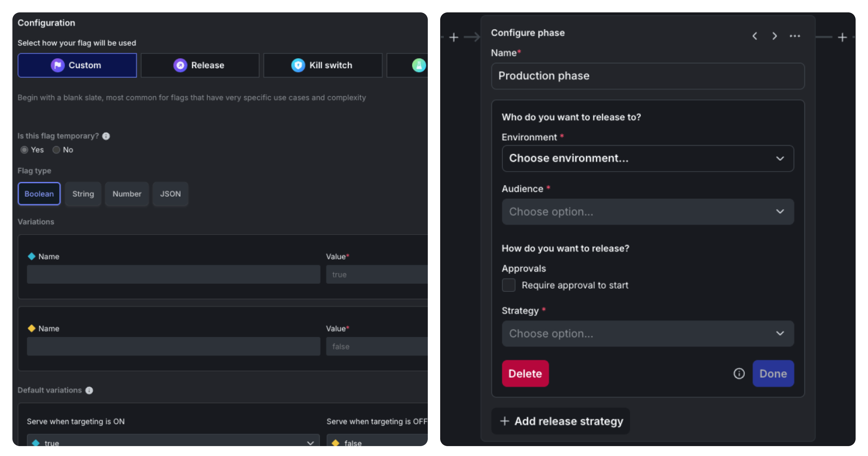868x456 pixels.
Task: Pick Number flag type
Action: click(127, 194)
